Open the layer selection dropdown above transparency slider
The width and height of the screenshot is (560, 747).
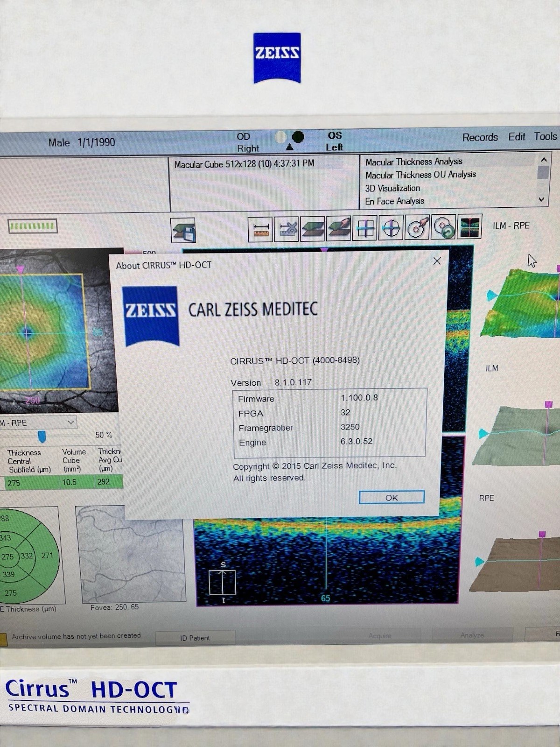(x=70, y=423)
